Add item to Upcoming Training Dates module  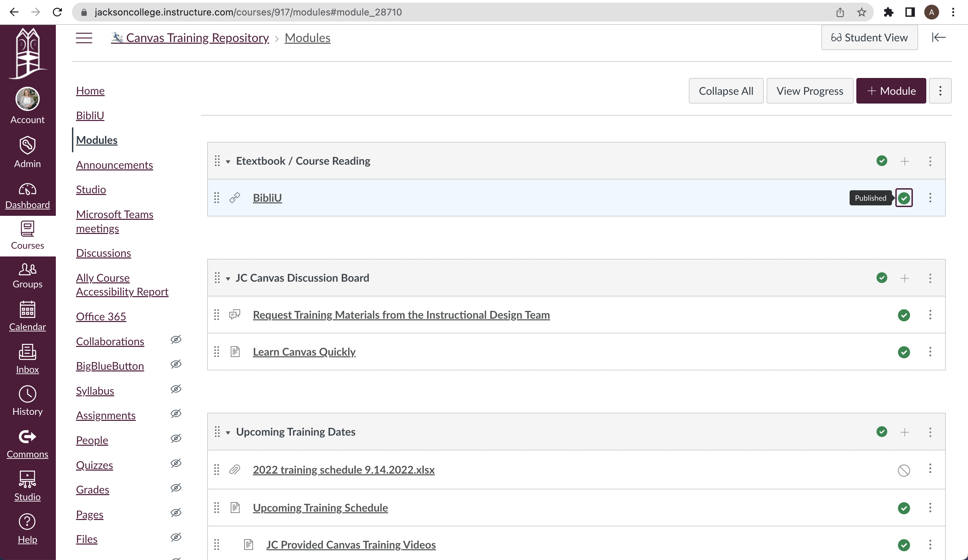pos(904,432)
